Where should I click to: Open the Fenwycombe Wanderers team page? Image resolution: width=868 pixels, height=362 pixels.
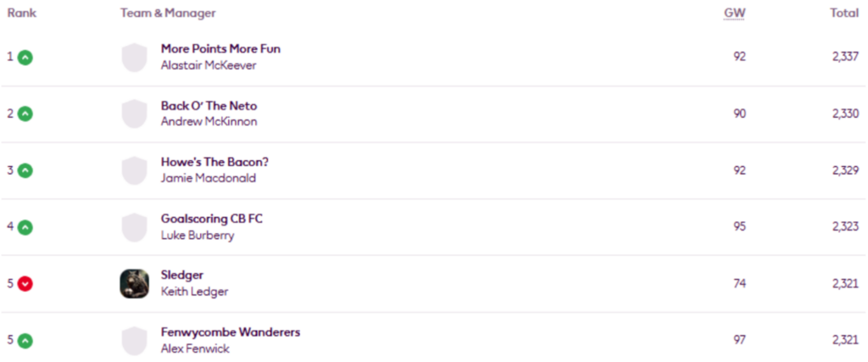(x=231, y=332)
